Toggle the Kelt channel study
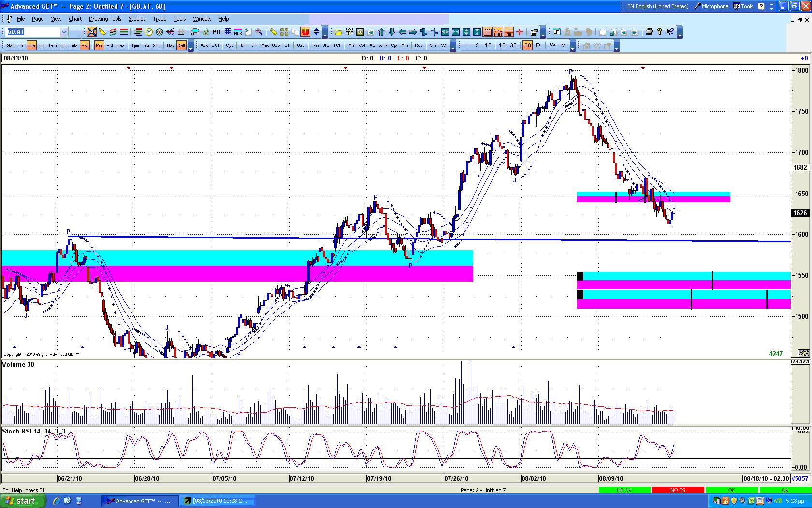The height and width of the screenshot is (508, 812). pos(181,45)
